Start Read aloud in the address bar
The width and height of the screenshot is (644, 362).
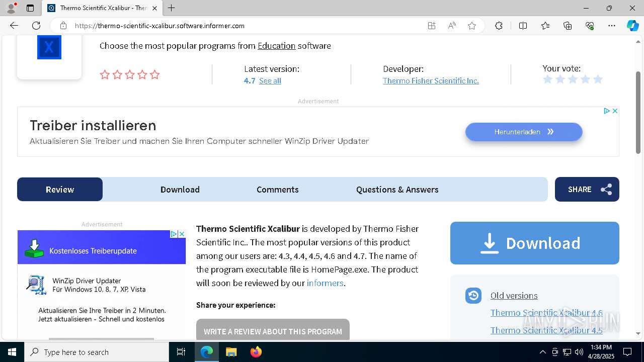452,26
